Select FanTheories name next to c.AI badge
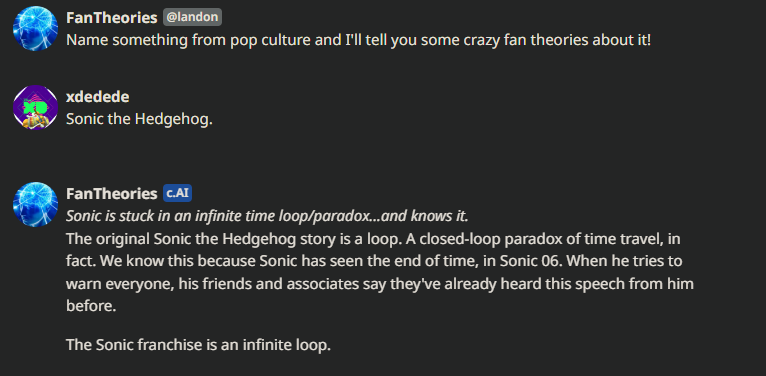766x376 pixels. (112, 194)
